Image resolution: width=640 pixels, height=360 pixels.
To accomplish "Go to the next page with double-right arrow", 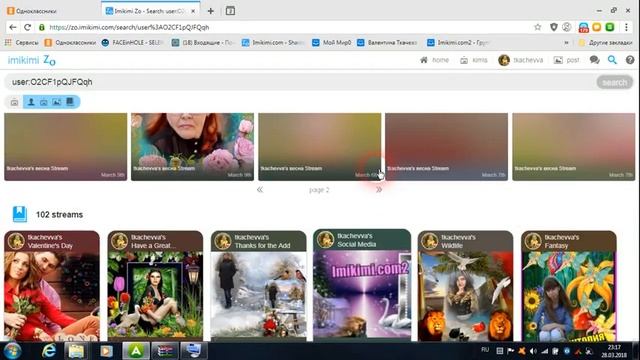I will click(379, 190).
